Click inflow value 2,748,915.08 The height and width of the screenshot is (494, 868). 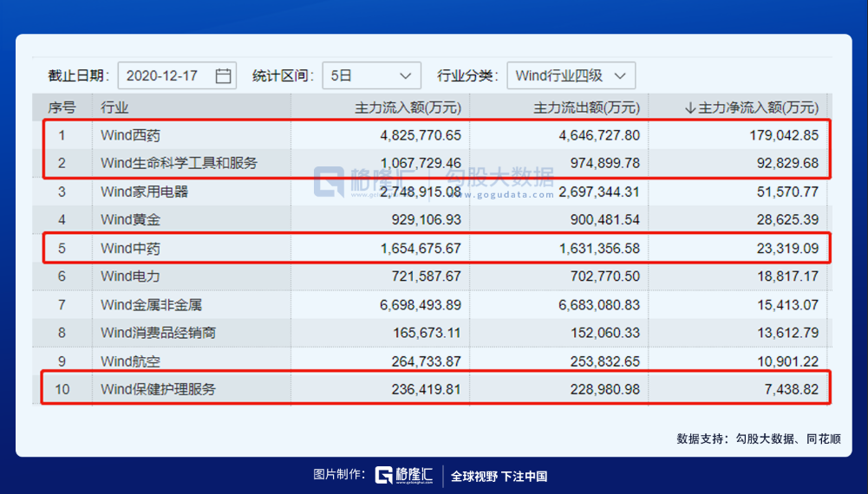pos(421,192)
